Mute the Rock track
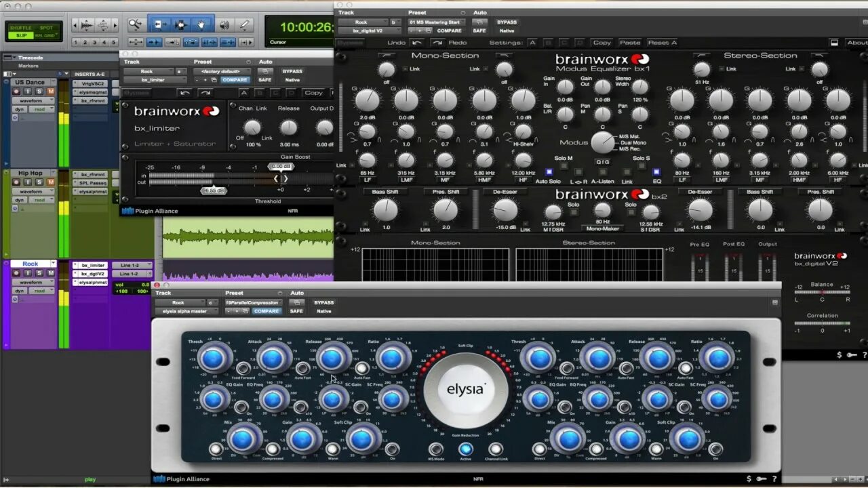Screen dimensions: 868x488 (x=50, y=273)
